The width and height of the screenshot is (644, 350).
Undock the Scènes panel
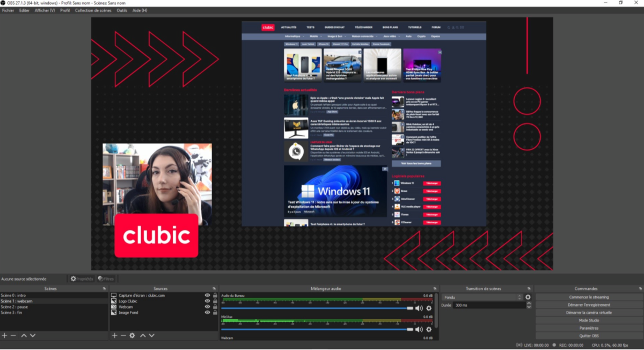(105, 289)
